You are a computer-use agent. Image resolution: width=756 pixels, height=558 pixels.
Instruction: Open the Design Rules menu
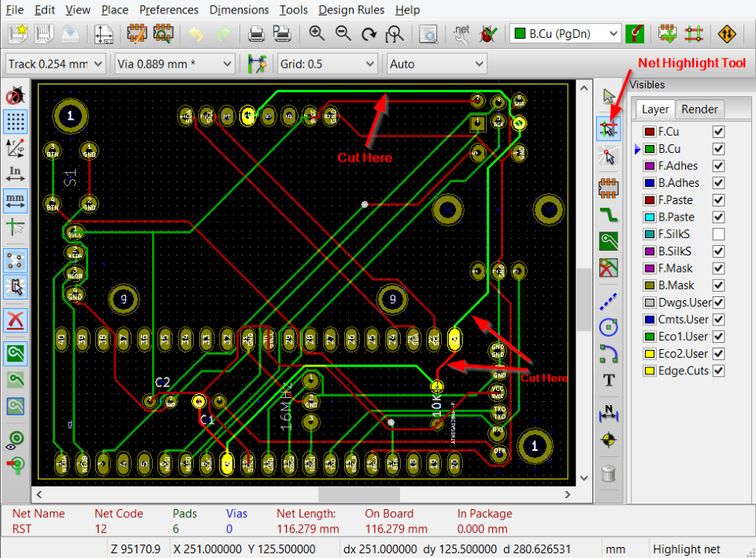pyautogui.click(x=351, y=9)
